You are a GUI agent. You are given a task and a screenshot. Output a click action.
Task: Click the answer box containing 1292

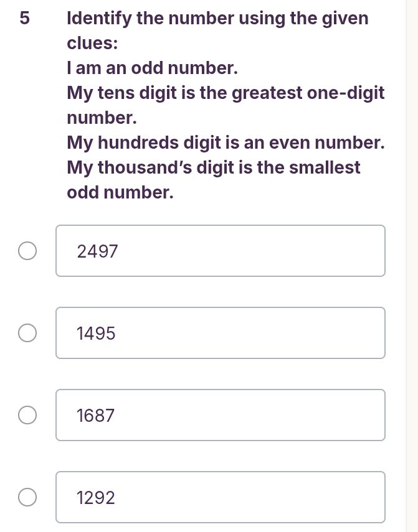[221, 497]
